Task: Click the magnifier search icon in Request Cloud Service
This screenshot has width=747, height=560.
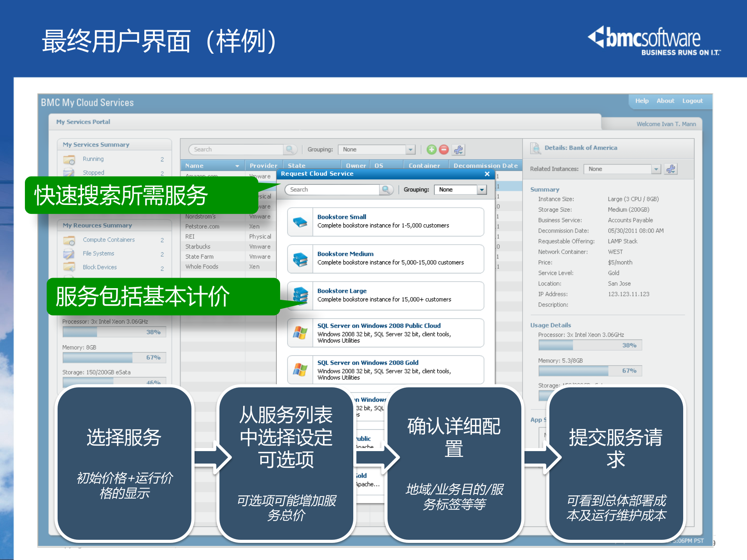Action: [x=387, y=190]
